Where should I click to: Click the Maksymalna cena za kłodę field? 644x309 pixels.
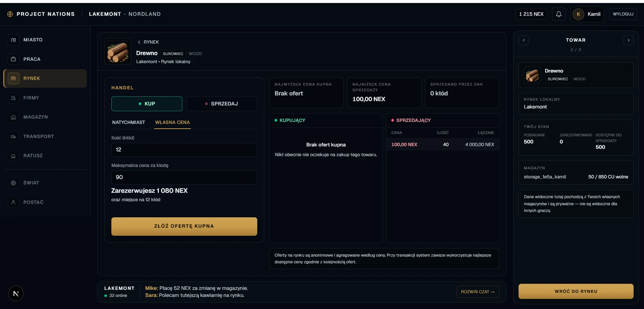(184, 177)
